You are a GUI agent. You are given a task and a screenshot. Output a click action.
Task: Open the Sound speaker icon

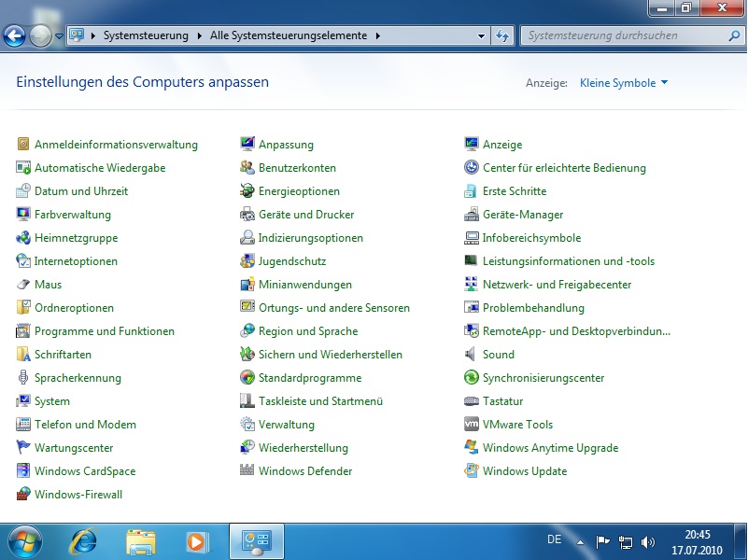click(473, 355)
